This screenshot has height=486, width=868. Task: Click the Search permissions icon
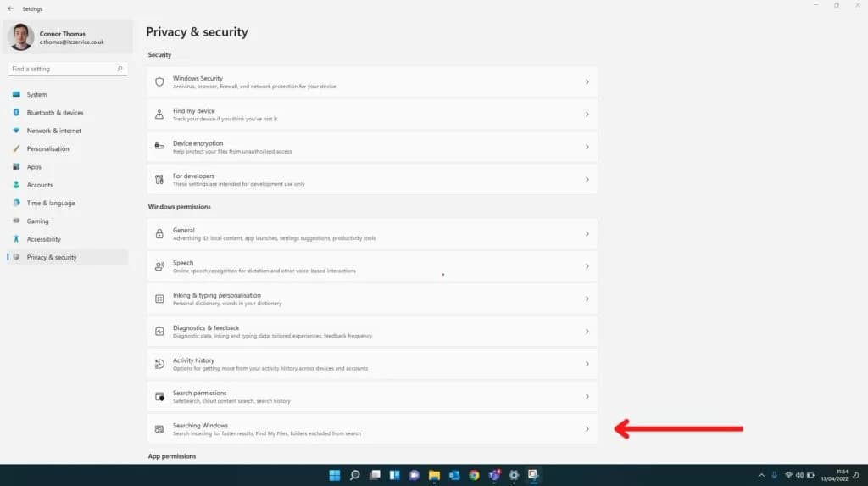click(159, 397)
